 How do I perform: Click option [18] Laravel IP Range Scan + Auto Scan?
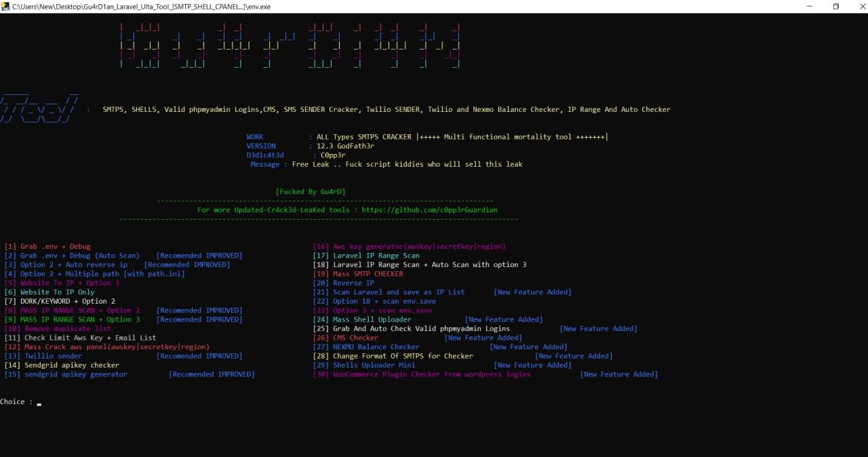(x=420, y=265)
